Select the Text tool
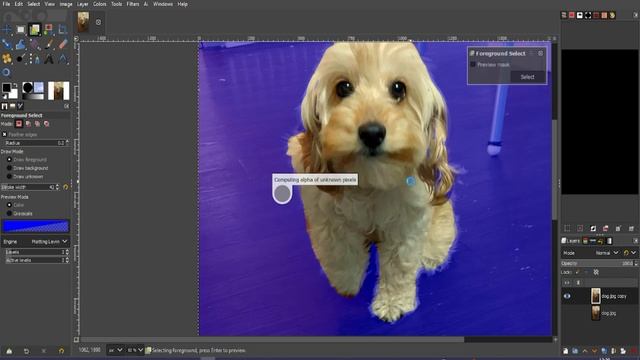Viewport: 640px width, 360px height. point(49,60)
